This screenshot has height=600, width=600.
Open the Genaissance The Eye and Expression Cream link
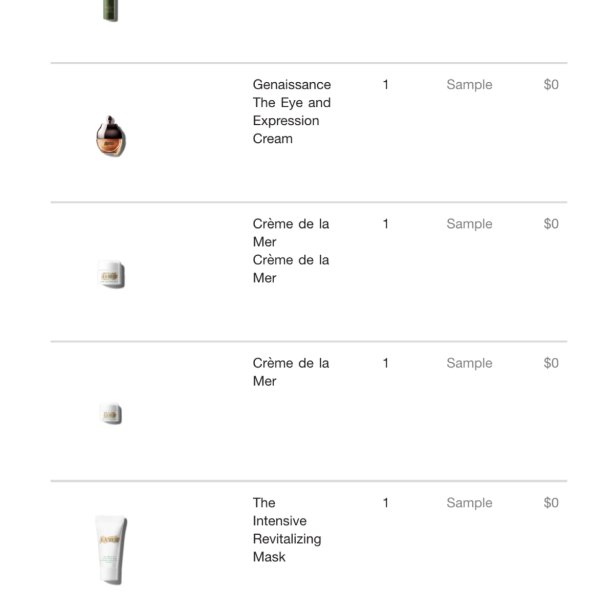tap(292, 111)
